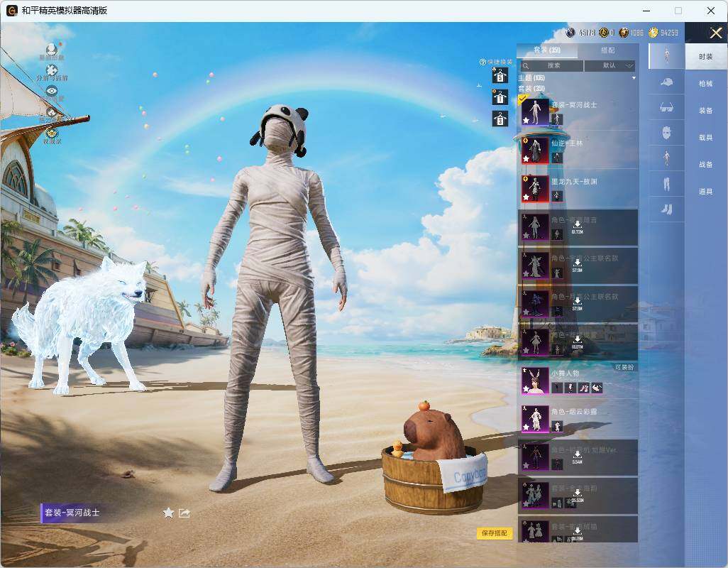Favorite star on 仙逆-王林 thumbnail
Image resolution: width=728 pixels, height=568 pixels.
pos(526,159)
